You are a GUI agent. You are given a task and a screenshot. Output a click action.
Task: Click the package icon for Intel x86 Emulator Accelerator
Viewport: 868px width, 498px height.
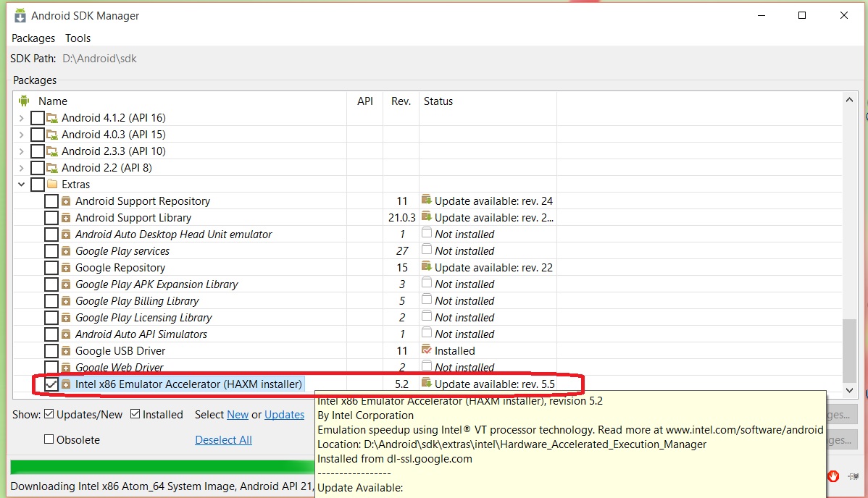(66, 384)
